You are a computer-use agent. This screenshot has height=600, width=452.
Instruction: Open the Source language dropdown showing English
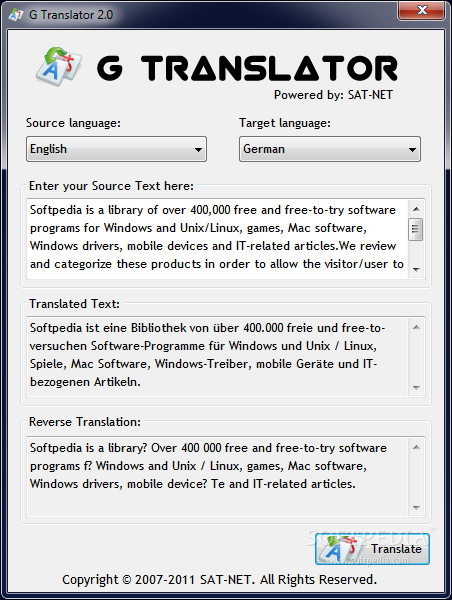[x=116, y=149]
